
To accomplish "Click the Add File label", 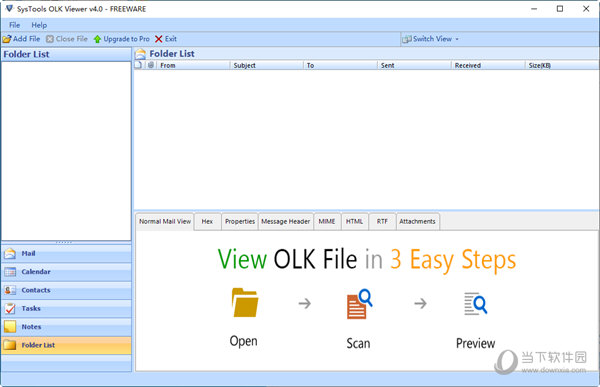I will (26, 39).
